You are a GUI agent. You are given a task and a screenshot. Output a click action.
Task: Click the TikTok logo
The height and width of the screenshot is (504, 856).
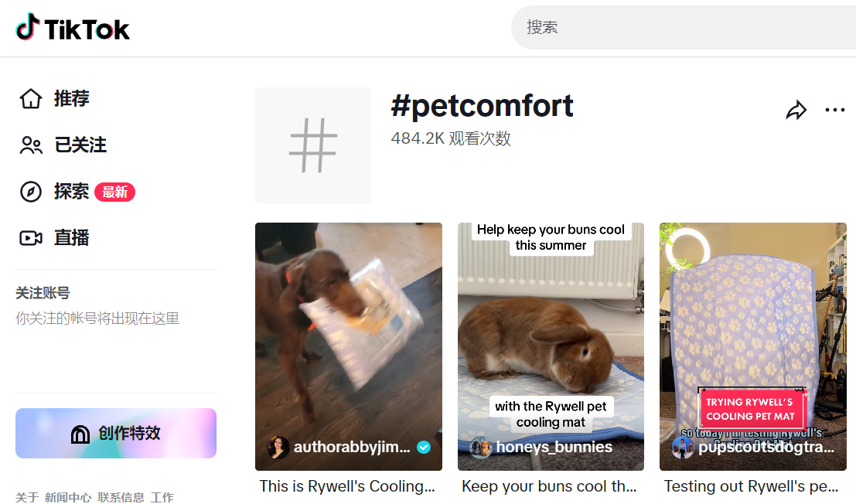[73, 29]
